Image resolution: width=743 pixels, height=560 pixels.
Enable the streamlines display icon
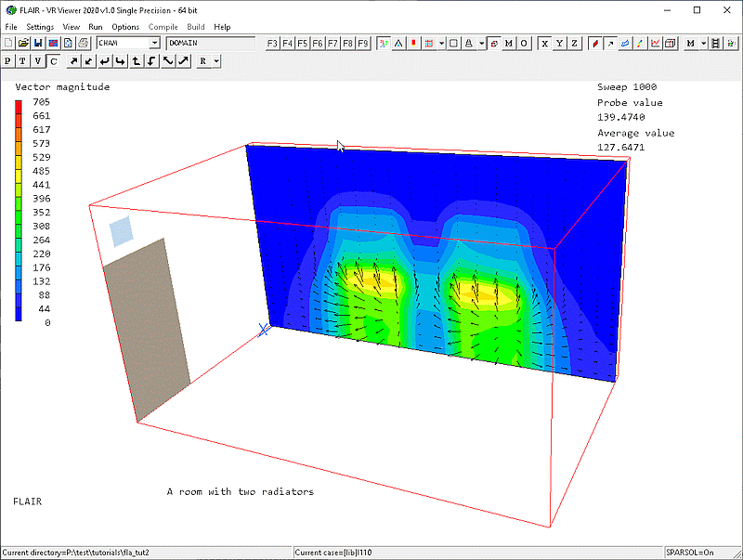[625, 43]
